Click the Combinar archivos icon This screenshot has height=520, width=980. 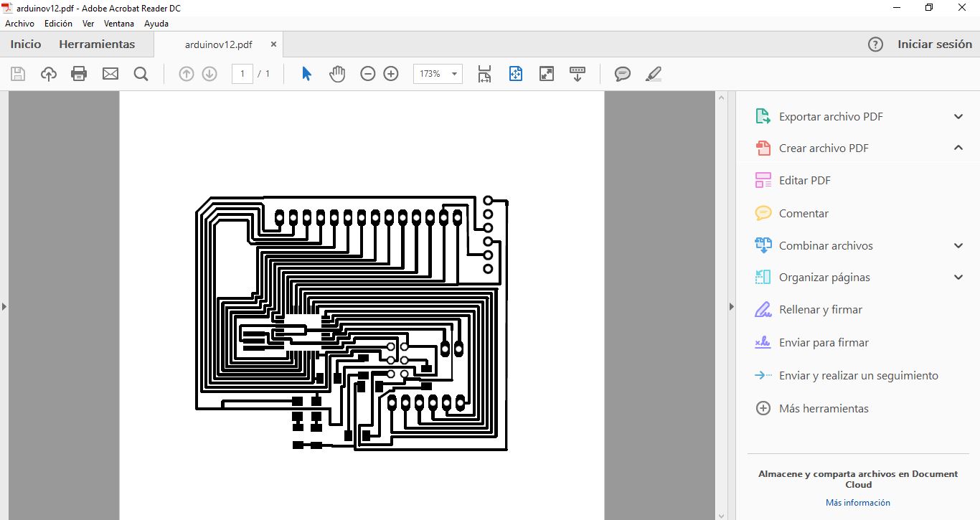(763, 245)
